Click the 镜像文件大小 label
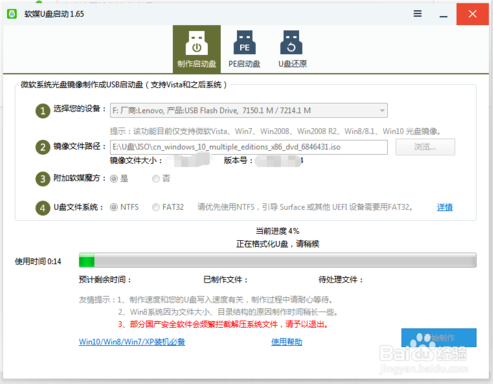 coord(136,161)
